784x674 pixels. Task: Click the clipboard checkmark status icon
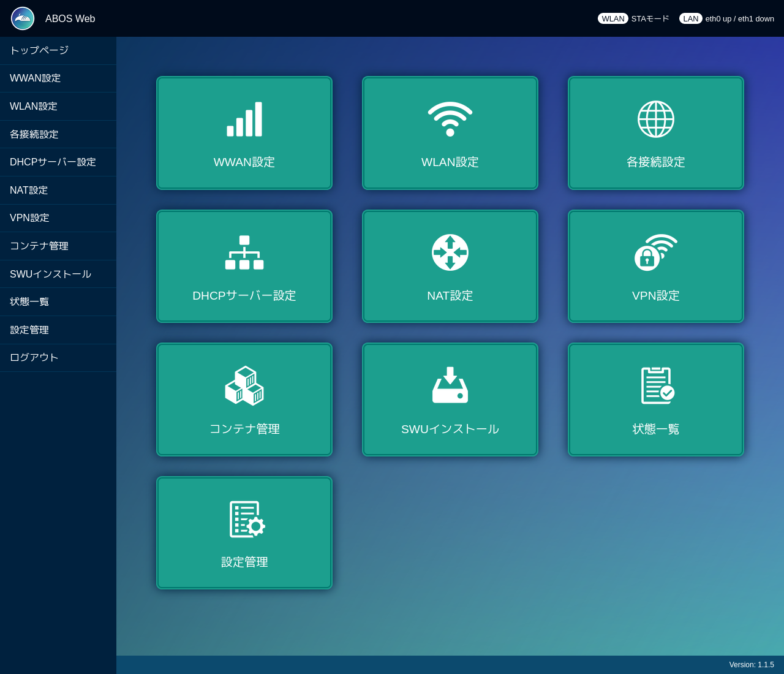658,386
